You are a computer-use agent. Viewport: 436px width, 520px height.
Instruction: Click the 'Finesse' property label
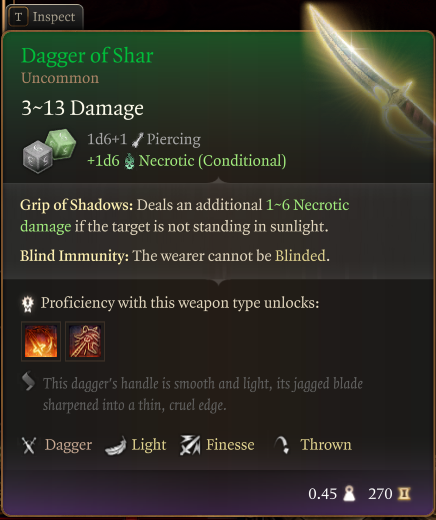click(230, 445)
